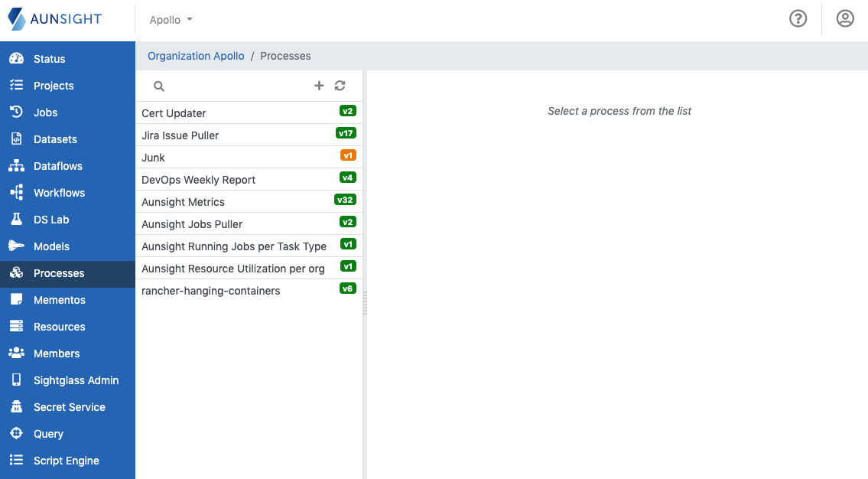868x479 pixels.
Task: Open the Mementos panel
Action: (x=58, y=299)
